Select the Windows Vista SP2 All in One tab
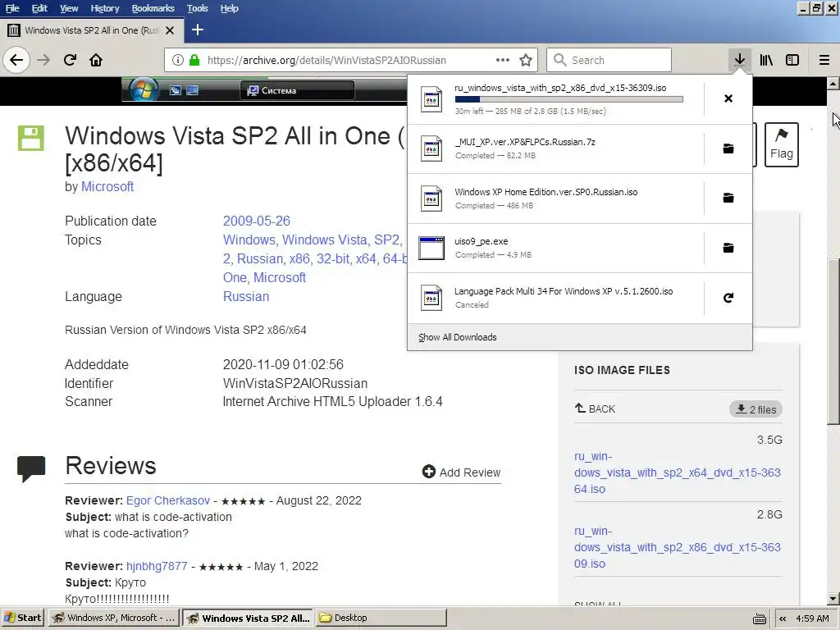The height and width of the screenshot is (630, 840). [x=92, y=30]
